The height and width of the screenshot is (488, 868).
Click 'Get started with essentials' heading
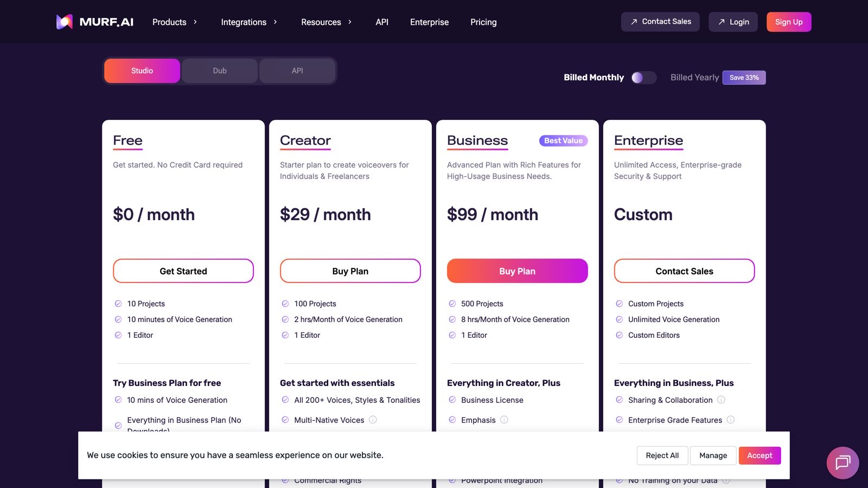337,383
